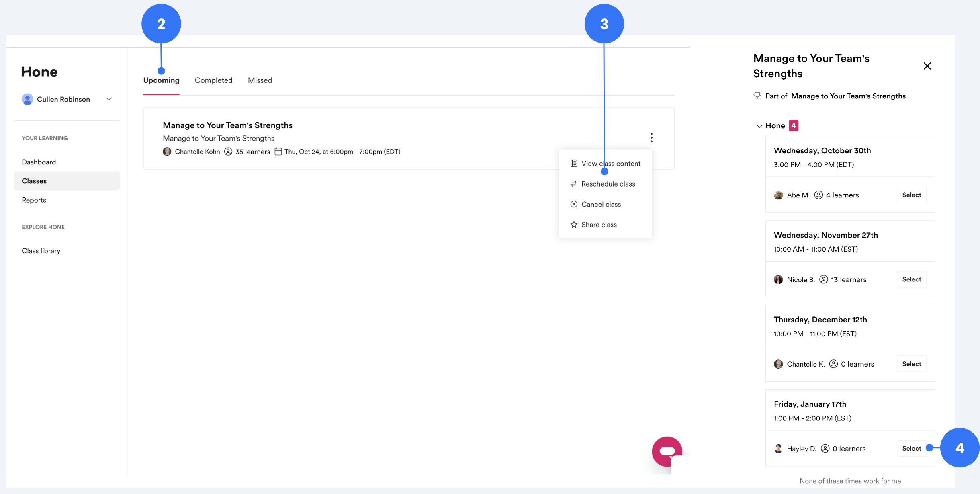Click Chantelle Kohn's instructor avatar in class card
The height and width of the screenshot is (494, 980).
(x=167, y=152)
